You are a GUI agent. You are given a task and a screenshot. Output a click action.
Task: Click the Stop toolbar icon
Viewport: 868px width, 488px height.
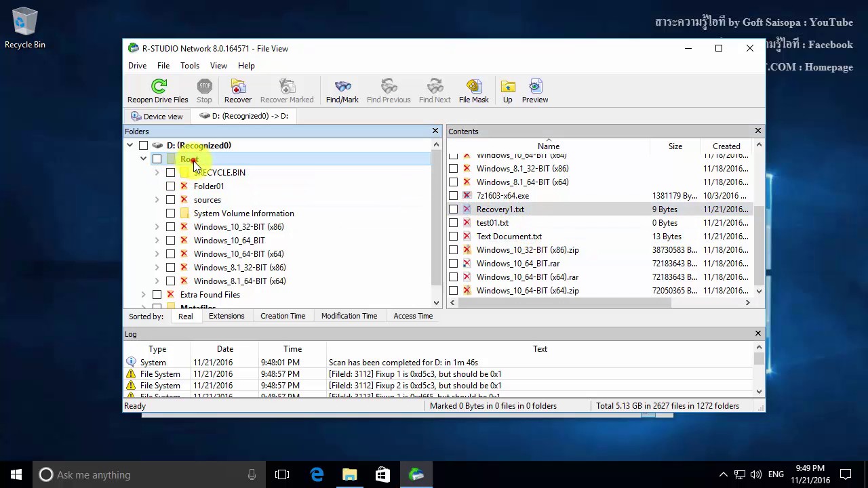[204, 86]
